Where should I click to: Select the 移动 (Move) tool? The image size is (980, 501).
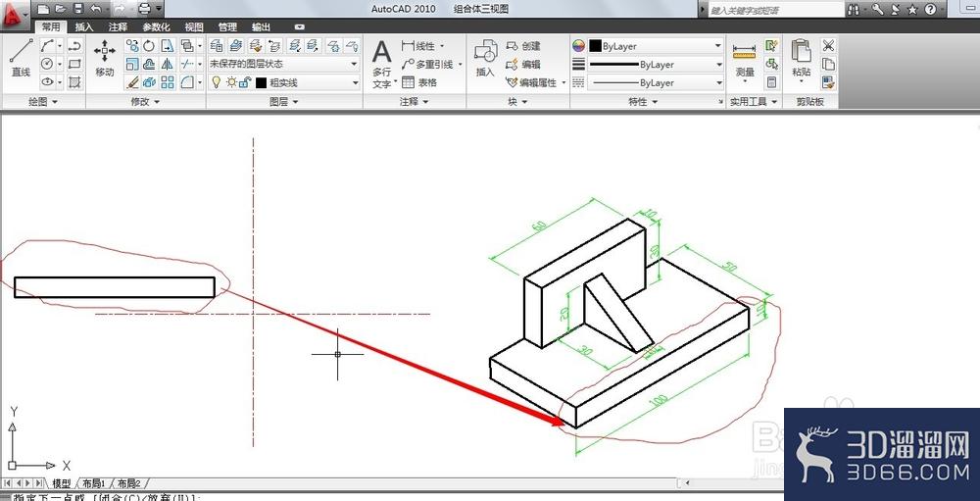coord(105,58)
